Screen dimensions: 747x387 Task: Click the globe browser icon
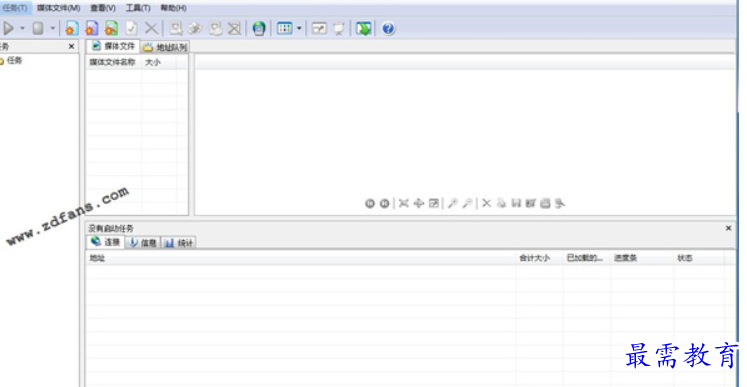[x=259, y=29]
